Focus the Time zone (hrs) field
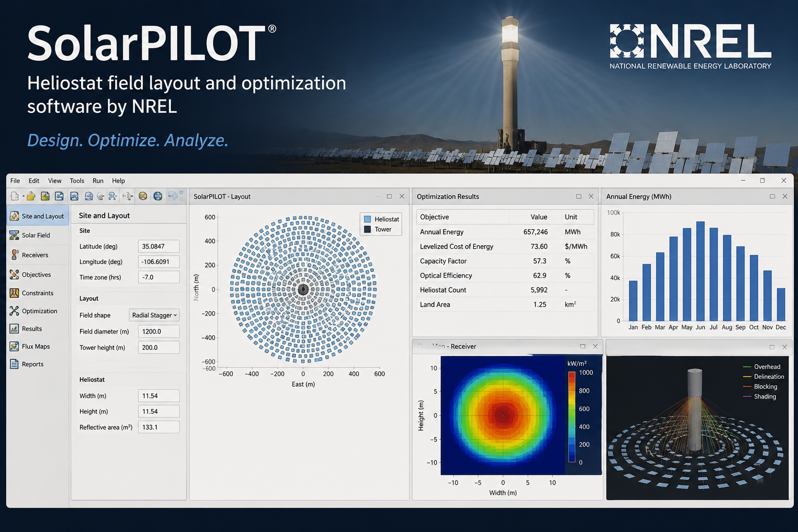798x532 pixels. click(x=158, y=277)
